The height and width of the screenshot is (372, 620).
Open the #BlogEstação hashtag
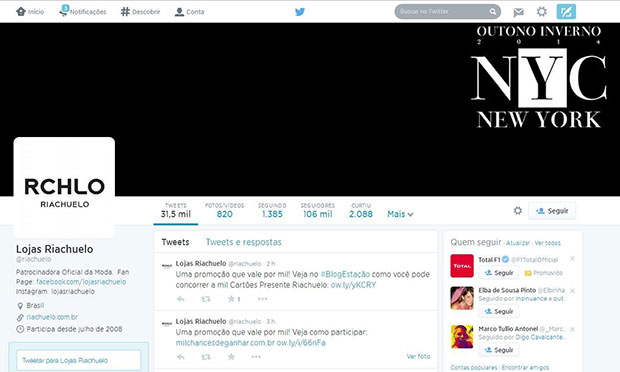point(345,274)
